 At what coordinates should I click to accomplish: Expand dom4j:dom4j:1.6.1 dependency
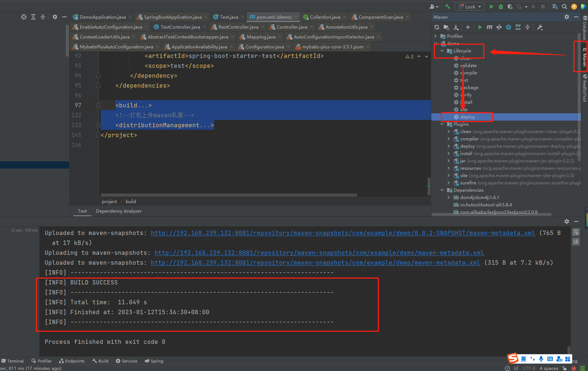click(449, 198)
